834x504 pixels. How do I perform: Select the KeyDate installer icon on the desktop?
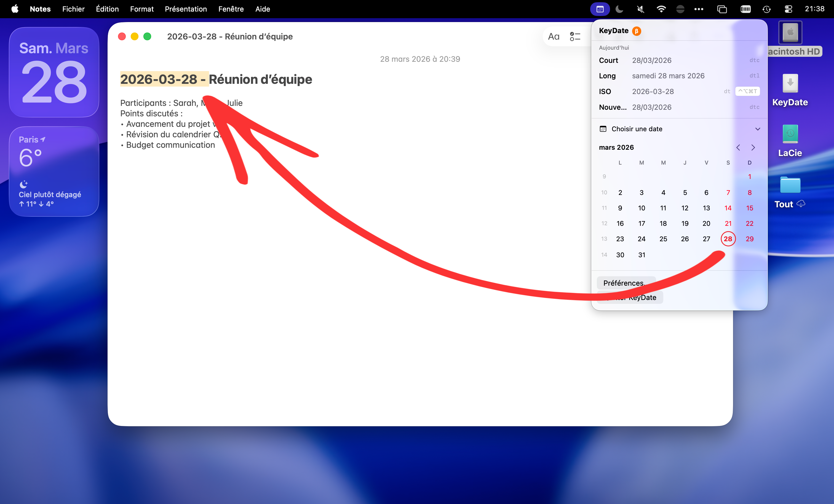pos(790,83)
